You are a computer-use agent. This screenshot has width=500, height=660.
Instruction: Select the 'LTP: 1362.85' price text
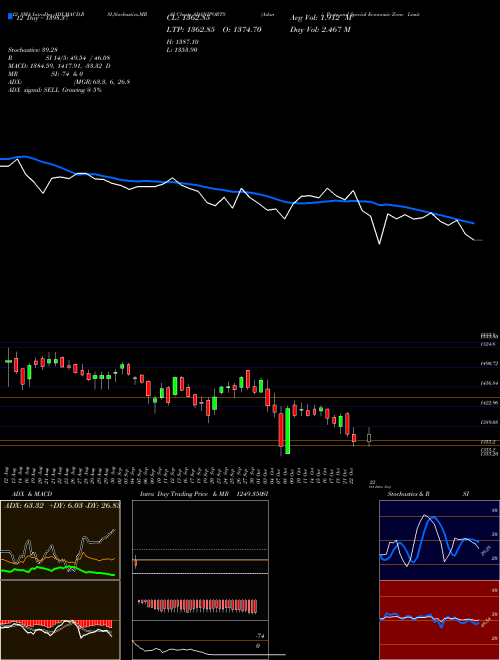coord(191,29)
